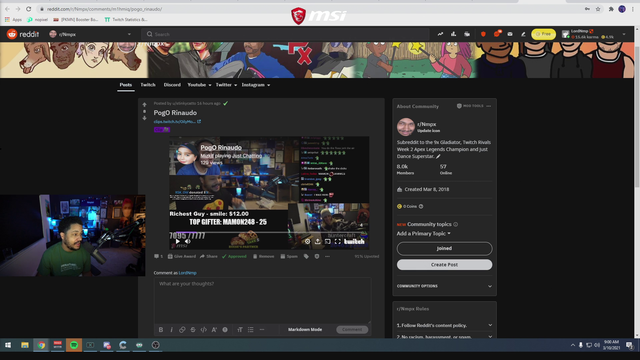Open Mod Tools in About Community

(x=470, y=106)
